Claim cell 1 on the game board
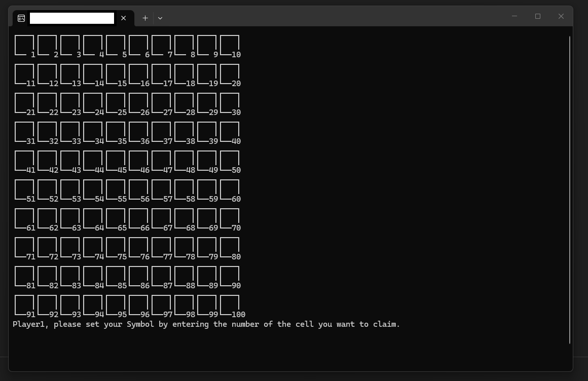 click(24, 45)
